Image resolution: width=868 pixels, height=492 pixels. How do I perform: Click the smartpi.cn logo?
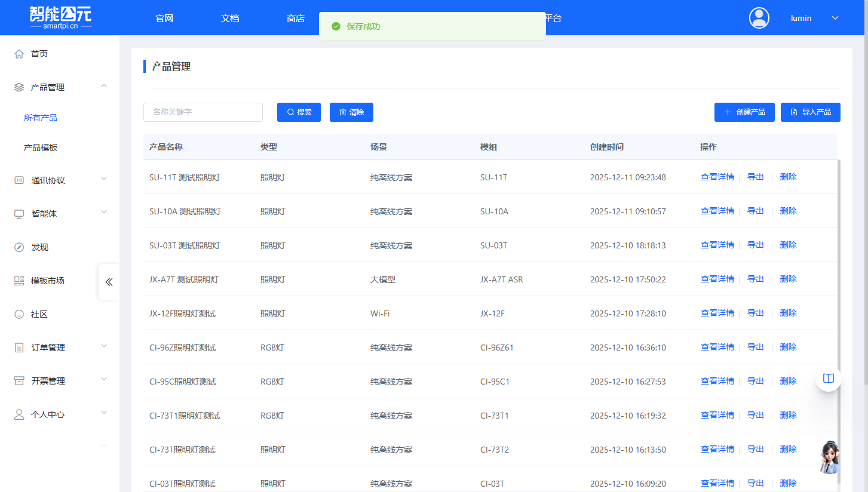61,18
